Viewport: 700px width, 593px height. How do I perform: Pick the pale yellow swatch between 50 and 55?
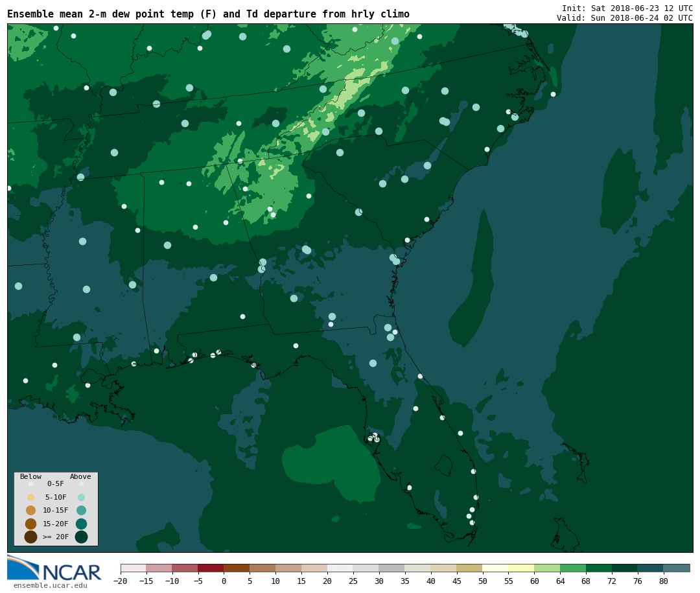click(x=496, y=568)
